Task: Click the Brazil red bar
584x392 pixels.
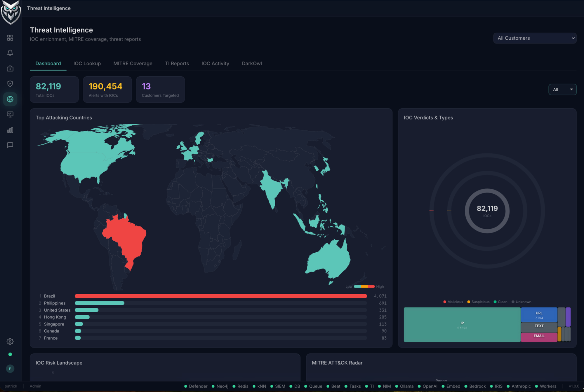Action: pyautogui.click(x=221, y=296)
